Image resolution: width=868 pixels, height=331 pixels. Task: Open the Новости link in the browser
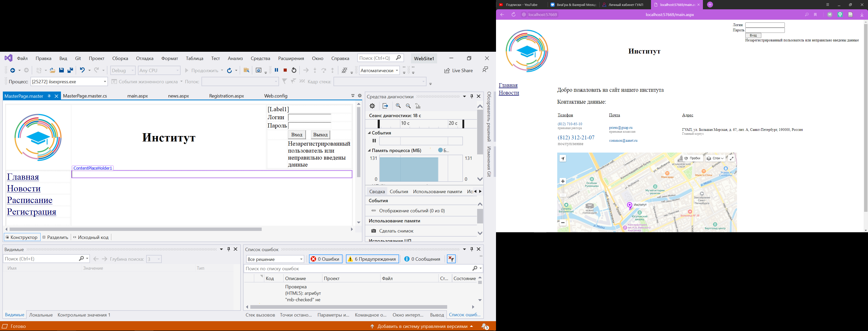click(x=509, y=93)
